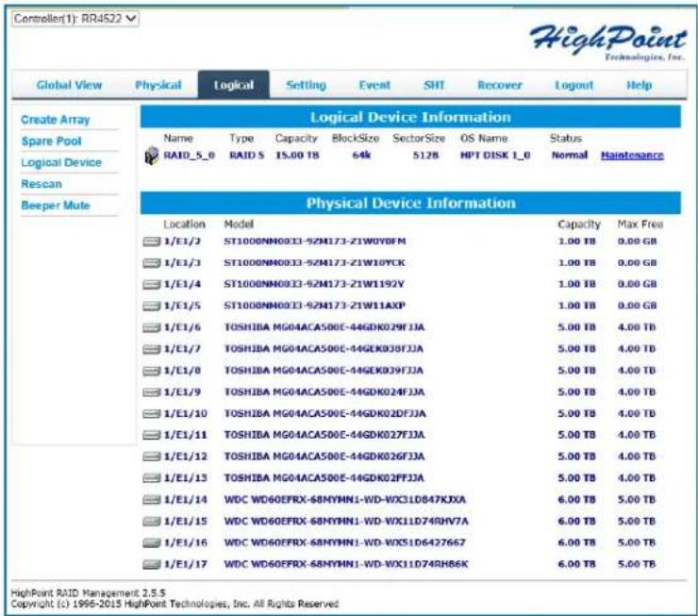Viewport: 698px width, 616px height.
Task: Click the drive icon for 1/E1/14
Action: 151,500
